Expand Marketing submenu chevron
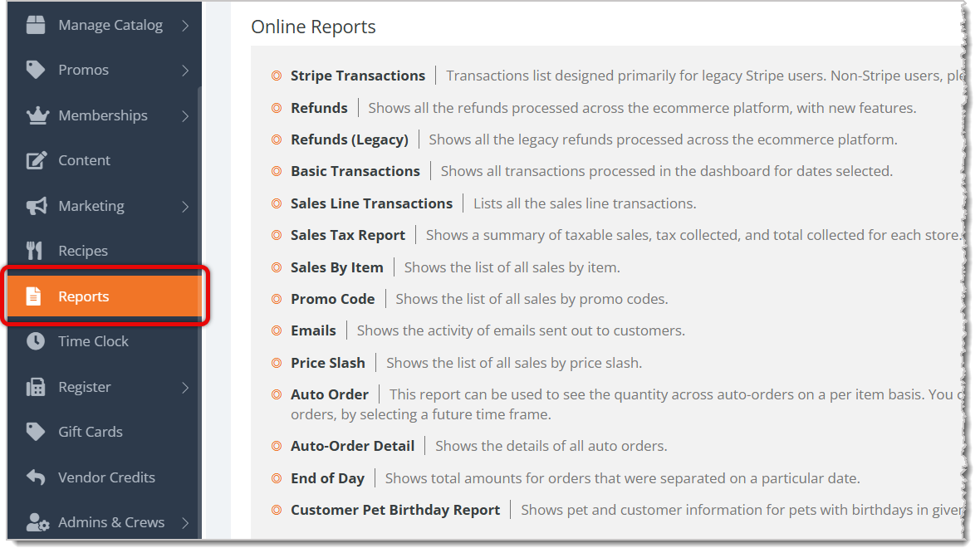 pos(185,206)
